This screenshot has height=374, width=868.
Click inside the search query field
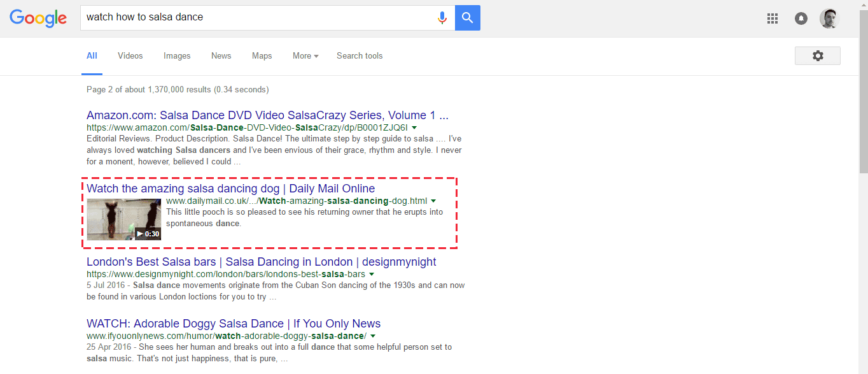(x=255, y=18)
